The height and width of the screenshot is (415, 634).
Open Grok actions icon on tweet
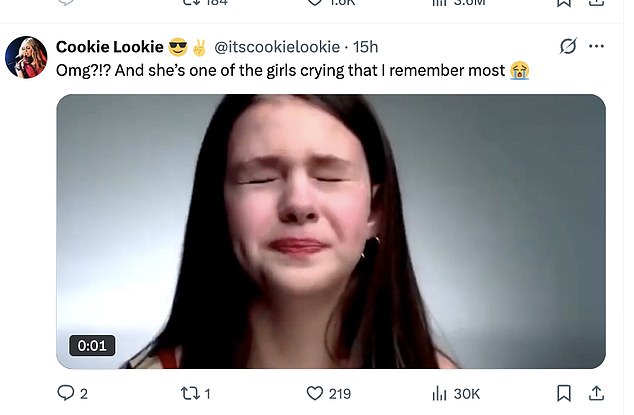(568, 47)
